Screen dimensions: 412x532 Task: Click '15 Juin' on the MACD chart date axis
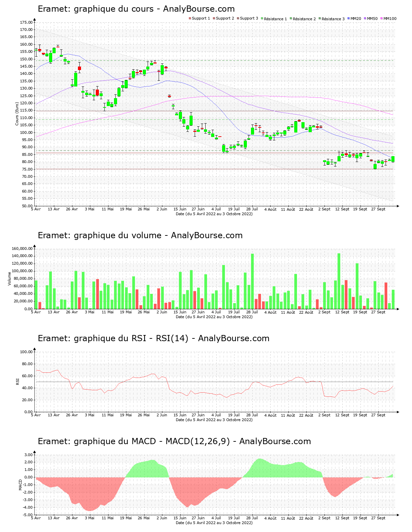point(180,518)
